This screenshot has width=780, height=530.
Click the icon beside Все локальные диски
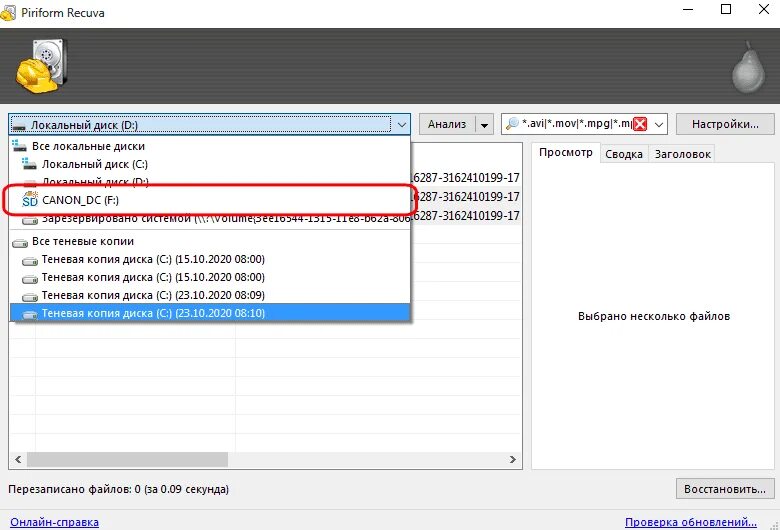[19, 146]
